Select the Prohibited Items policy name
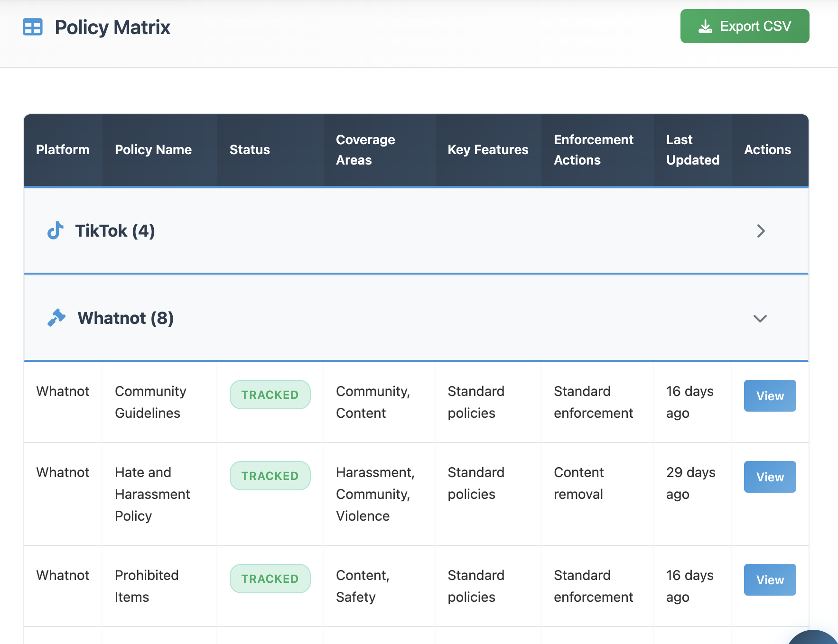Image resolution: width=838 pixels, height=644 pixels. tap(147, 586)
